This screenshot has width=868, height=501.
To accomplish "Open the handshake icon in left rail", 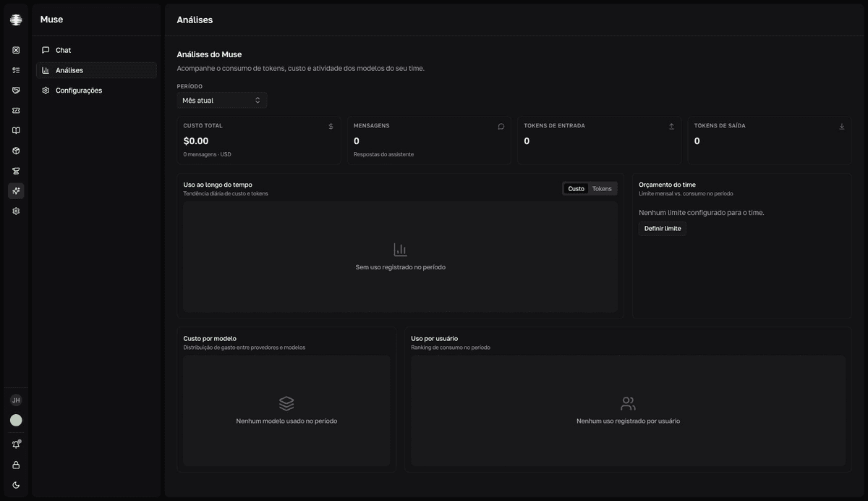I will pos(16,90).
